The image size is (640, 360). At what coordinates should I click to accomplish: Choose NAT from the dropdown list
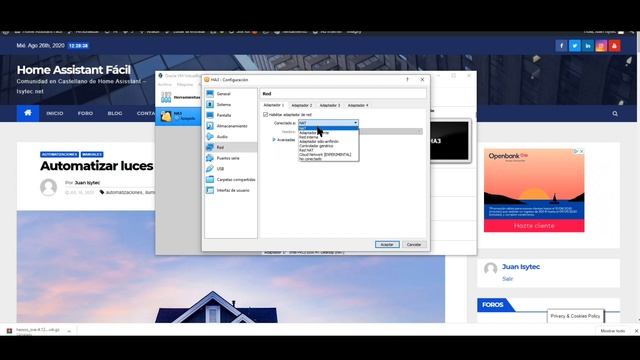[x=329, y=128]
